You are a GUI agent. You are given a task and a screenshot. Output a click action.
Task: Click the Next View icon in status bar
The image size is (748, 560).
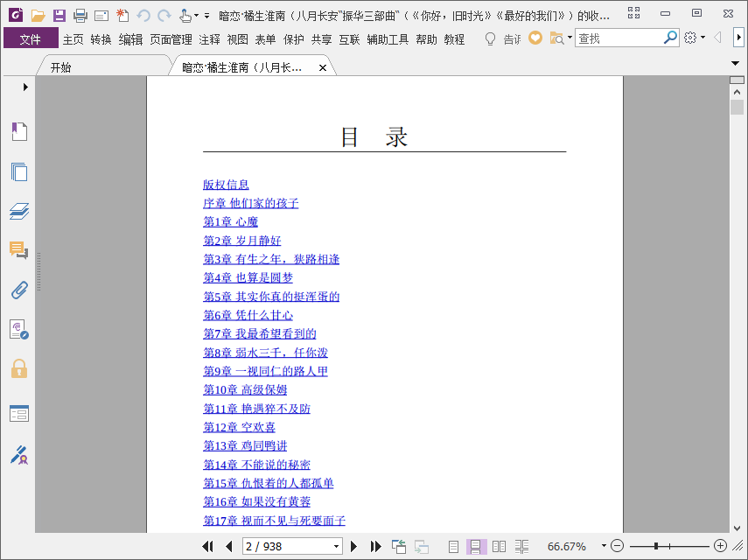pos(421,546)
